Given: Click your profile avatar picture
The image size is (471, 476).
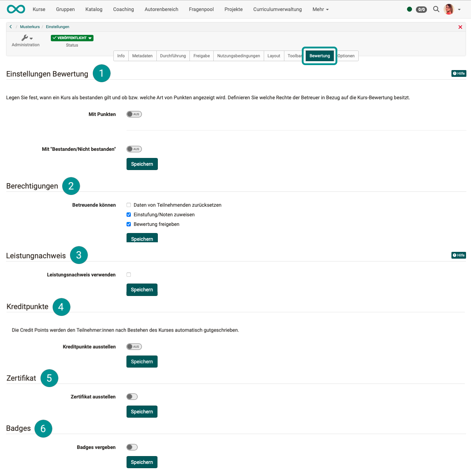Looking at the screenshot, I should click(449, 9).
